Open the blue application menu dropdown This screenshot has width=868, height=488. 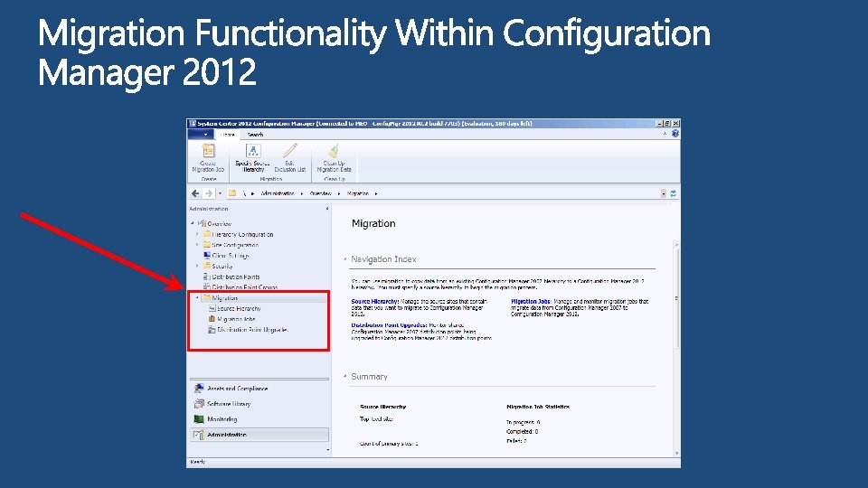[201, 135]
